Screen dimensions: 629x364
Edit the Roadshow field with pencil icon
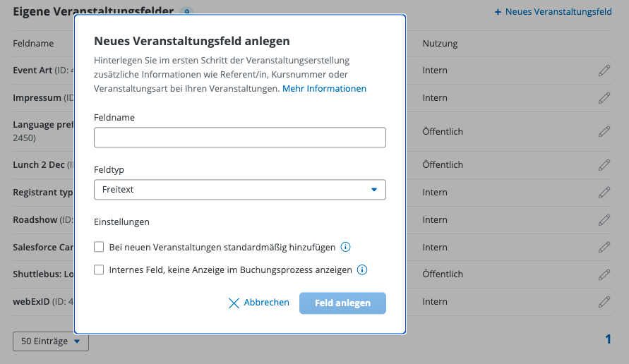(x=604, y=220)
